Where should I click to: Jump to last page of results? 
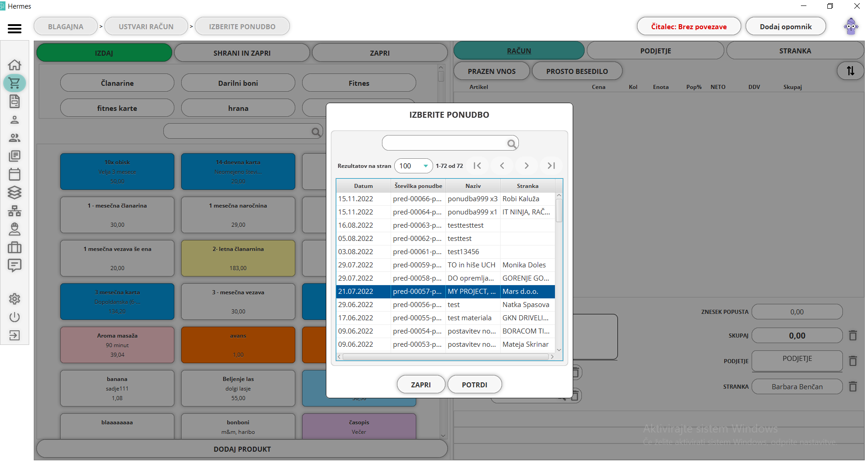point(551,166)
